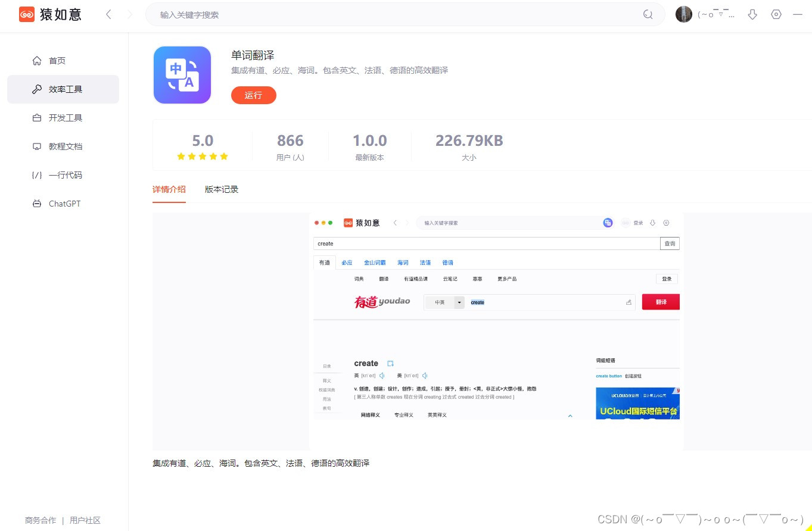Open the 商务合作 link
The width and height of the screenshot is (812, 531).
41,520
